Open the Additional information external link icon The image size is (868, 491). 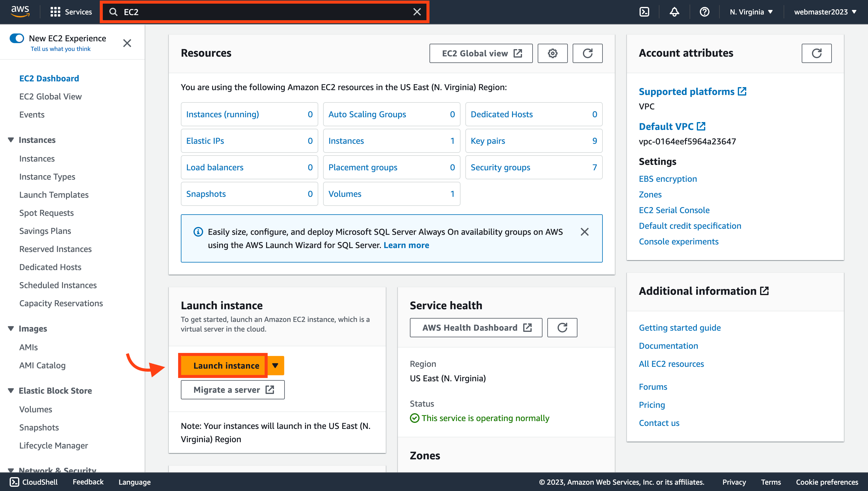click(764, 291)
